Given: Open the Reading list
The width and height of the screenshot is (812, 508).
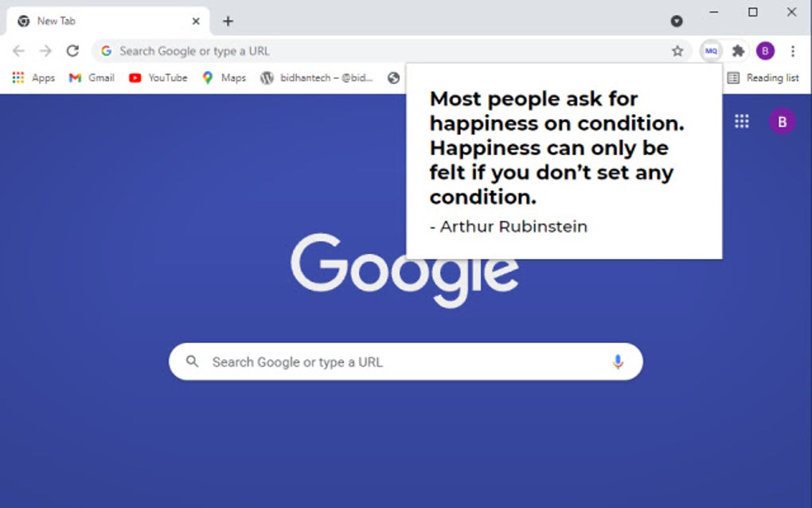Looking at the screenshot, I should pyautogui.click(x=763, y=78).
